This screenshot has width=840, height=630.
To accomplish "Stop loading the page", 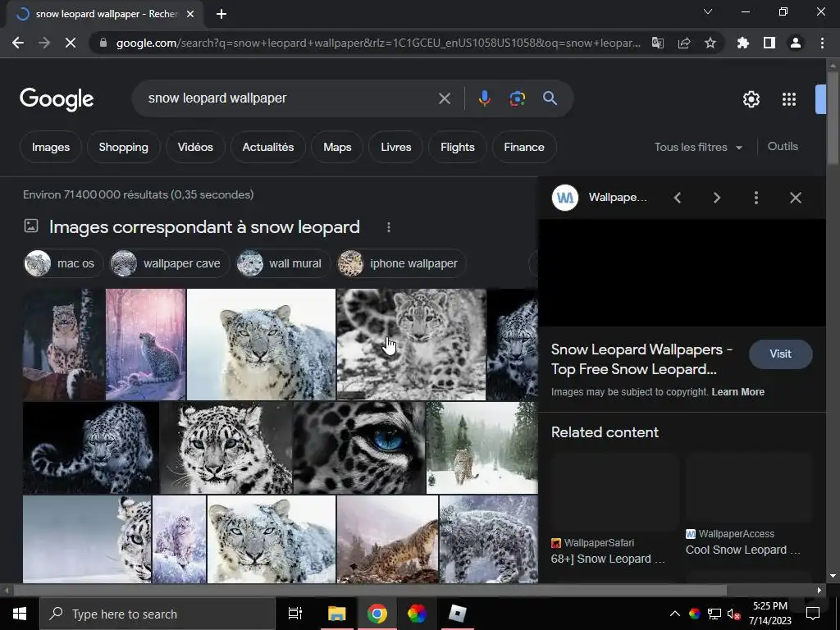I will pyautogui.click(x=71, y=43).
